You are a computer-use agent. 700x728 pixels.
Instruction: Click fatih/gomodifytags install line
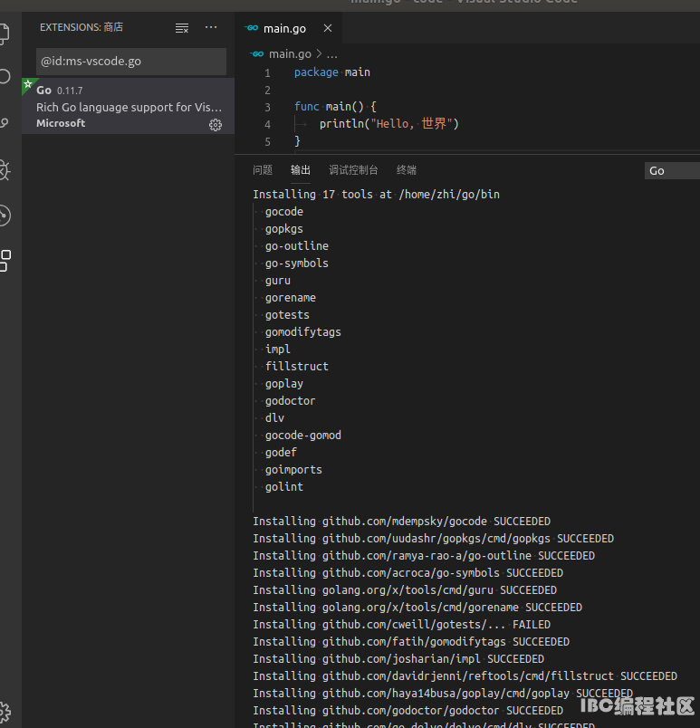click(411, 642)
